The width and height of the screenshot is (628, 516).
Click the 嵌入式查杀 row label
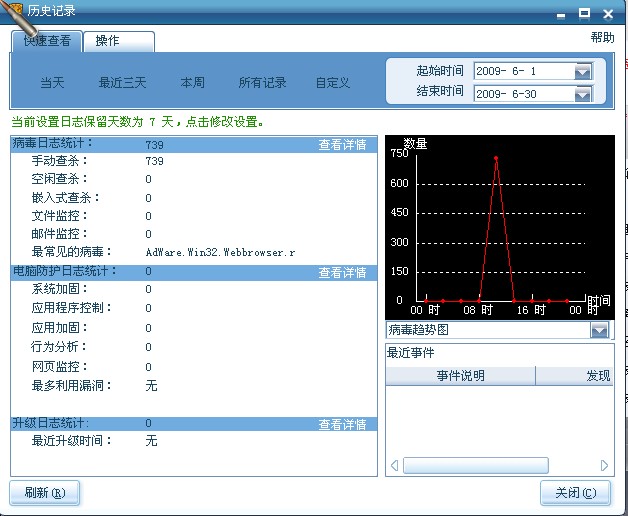(66, 198)
